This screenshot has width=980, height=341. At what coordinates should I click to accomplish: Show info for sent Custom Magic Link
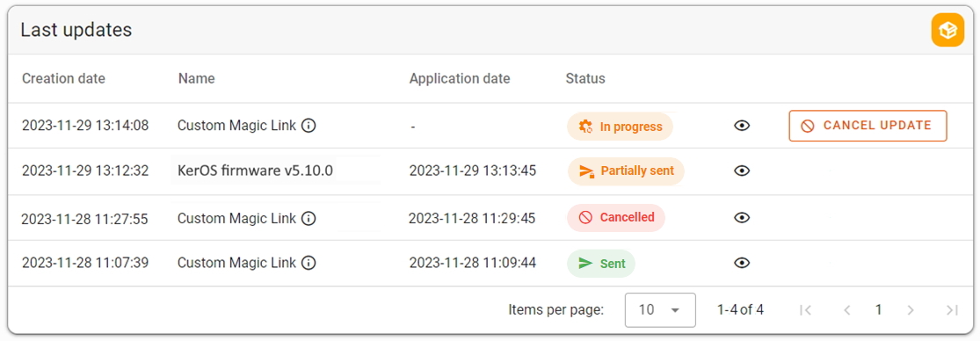coord(309,263)
